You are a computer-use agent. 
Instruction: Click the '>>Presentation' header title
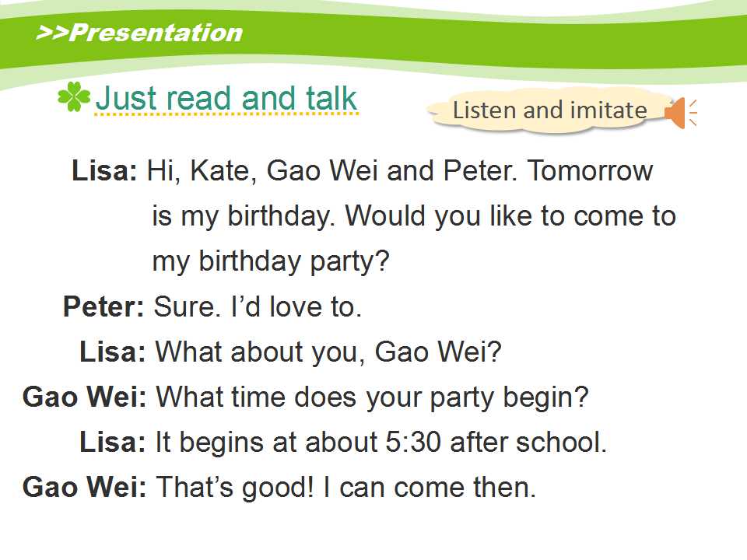coord(139,33)
